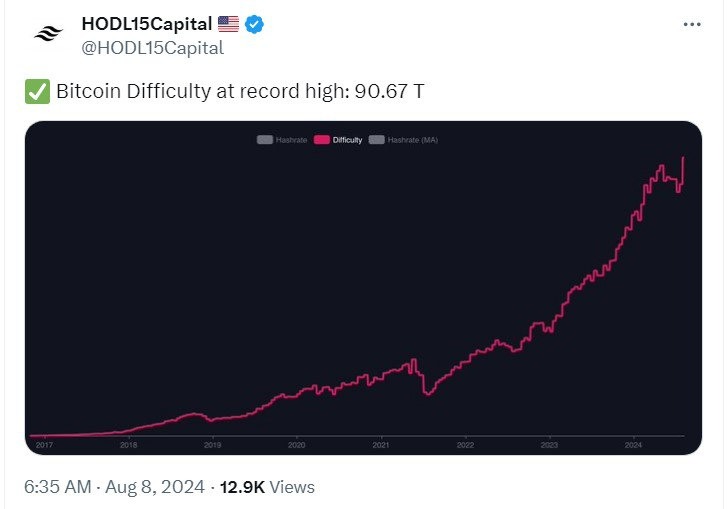Click the blue verified badge
This screenshot has width=728, height=509.
coord(255,25)
